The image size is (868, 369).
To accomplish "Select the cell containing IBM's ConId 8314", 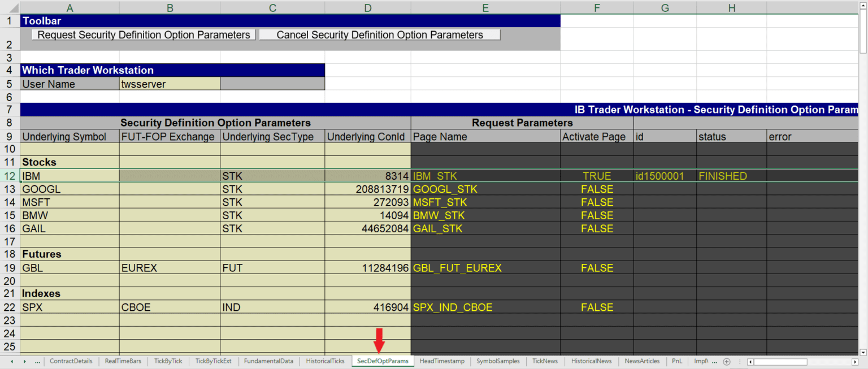I will tap(367, 176).
